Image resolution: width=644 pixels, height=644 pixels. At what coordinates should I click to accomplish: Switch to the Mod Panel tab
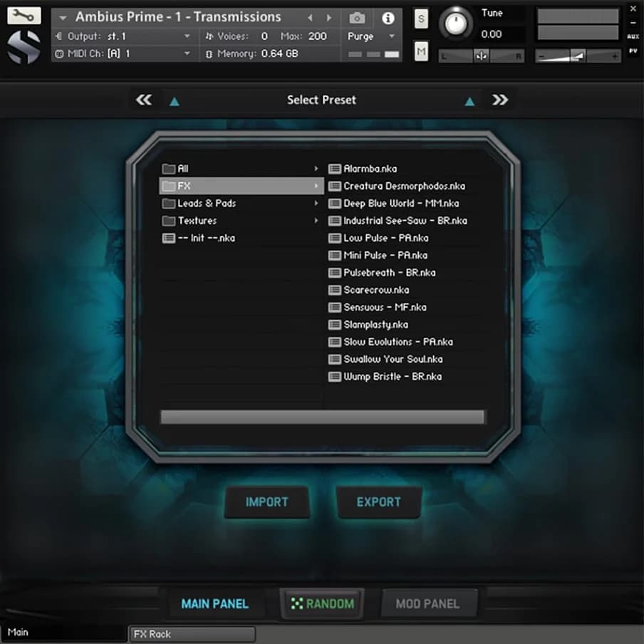pyautogui.click(x=427, y=603)
